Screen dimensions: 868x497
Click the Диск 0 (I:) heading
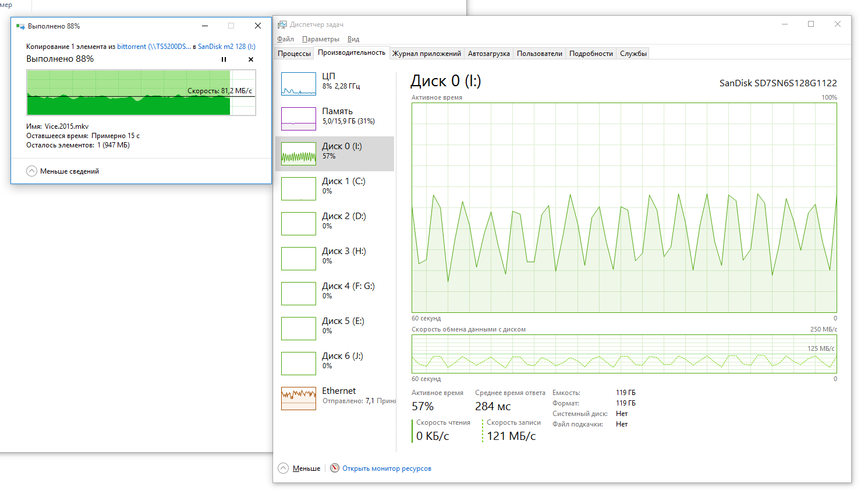click(x=446, y=81)
